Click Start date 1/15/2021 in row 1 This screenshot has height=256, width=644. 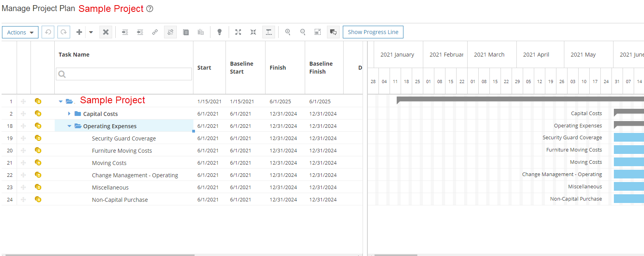(x=209, y=102)
